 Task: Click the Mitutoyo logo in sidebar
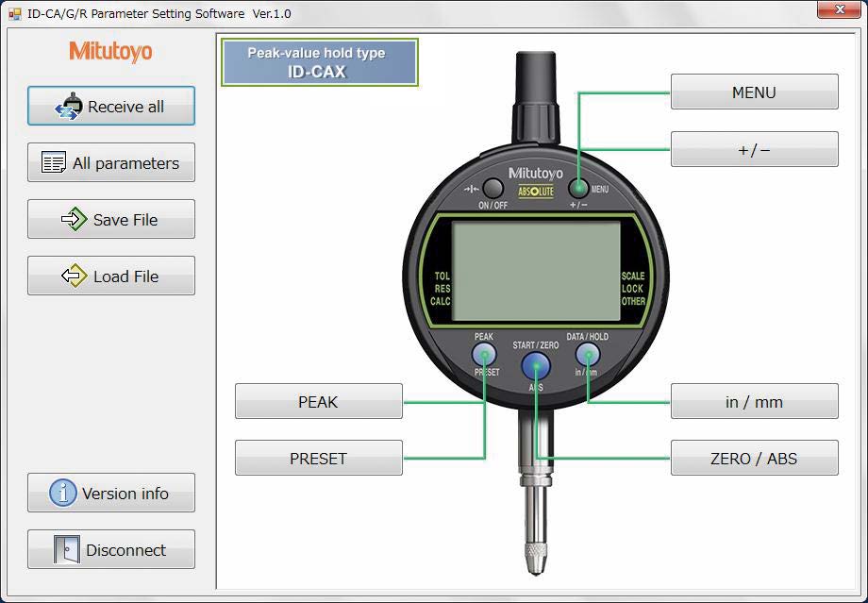(x=110, y=52)
